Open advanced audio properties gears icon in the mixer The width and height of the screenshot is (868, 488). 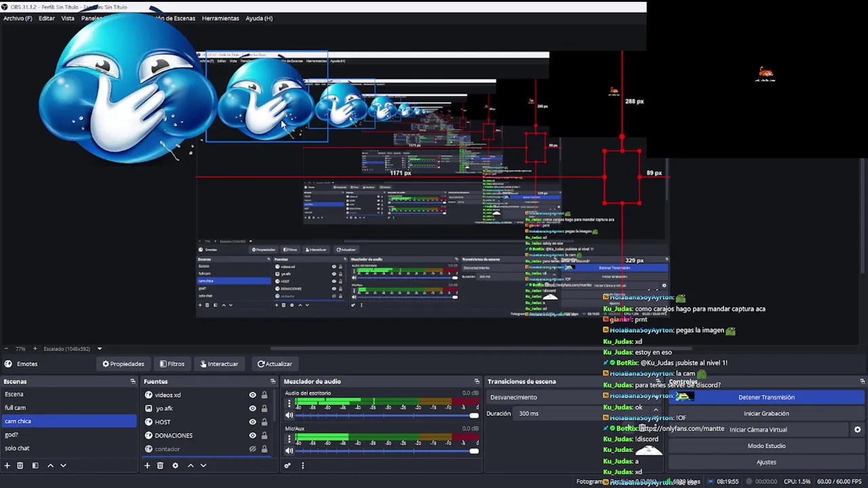point(288,466)
